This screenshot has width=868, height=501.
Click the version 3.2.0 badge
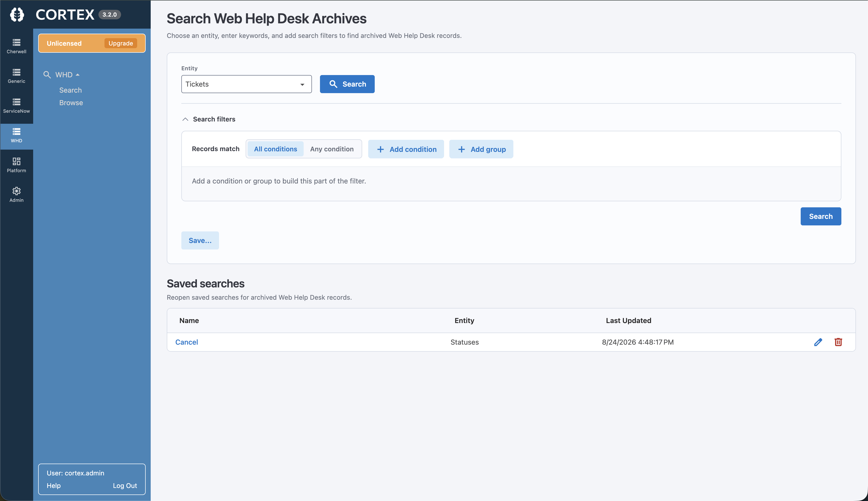pyautogui.click(x=110, y=15)
